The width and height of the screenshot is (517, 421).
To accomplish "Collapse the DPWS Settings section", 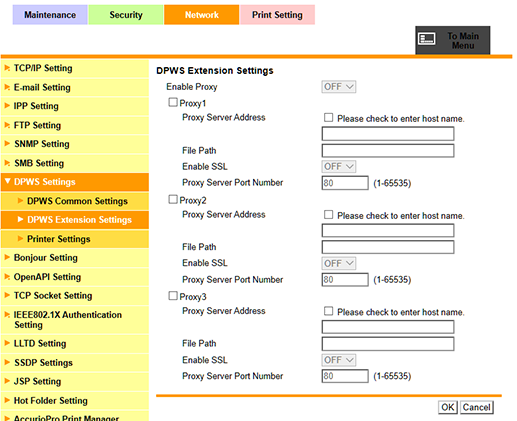I will coord(75,182).
